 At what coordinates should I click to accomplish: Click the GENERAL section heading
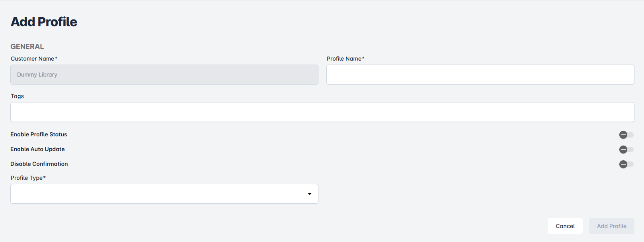click(27, 47)
